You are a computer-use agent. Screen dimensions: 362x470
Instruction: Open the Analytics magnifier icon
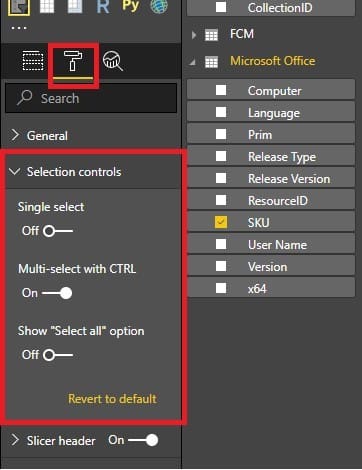pos(113,61)
